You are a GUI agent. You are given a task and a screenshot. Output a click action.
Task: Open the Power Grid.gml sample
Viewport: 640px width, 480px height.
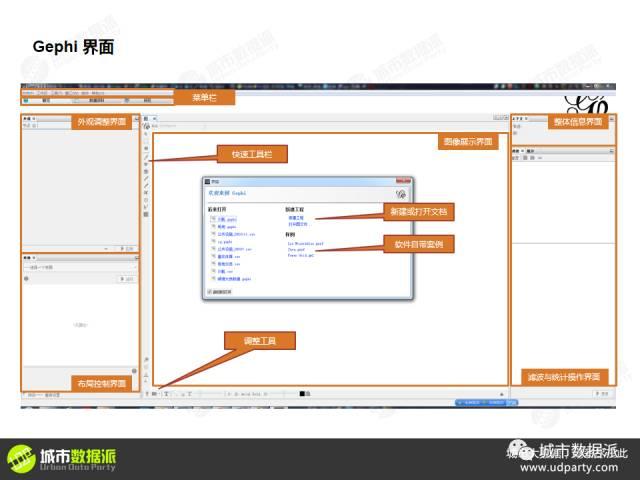coord(301,255)
